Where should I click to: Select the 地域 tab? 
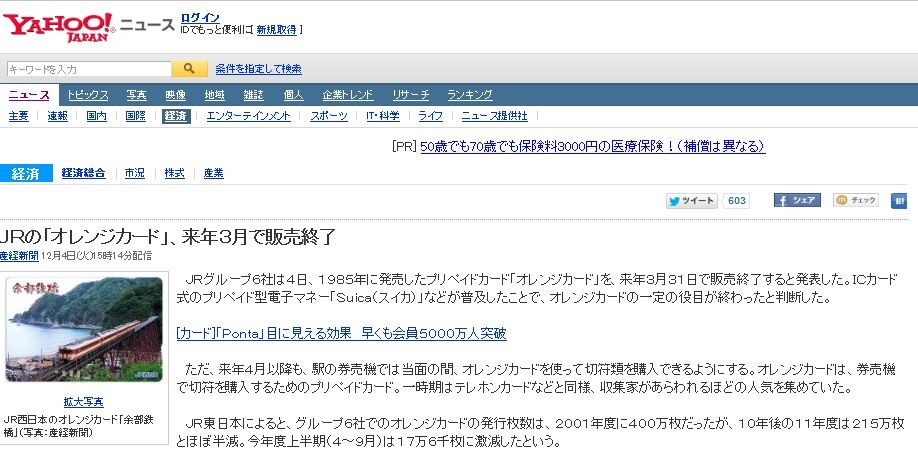point(215,95)
